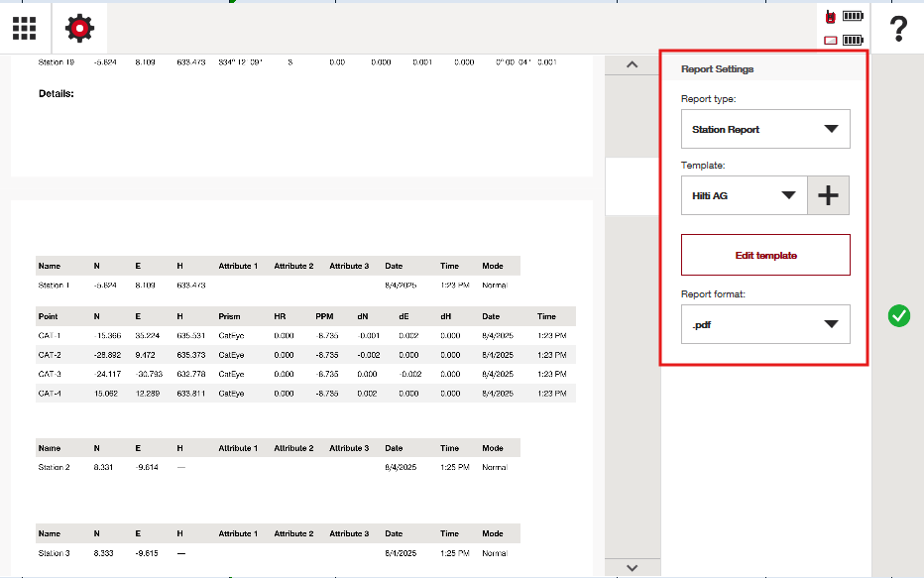Click the Edit template button

tap(765, 255)
